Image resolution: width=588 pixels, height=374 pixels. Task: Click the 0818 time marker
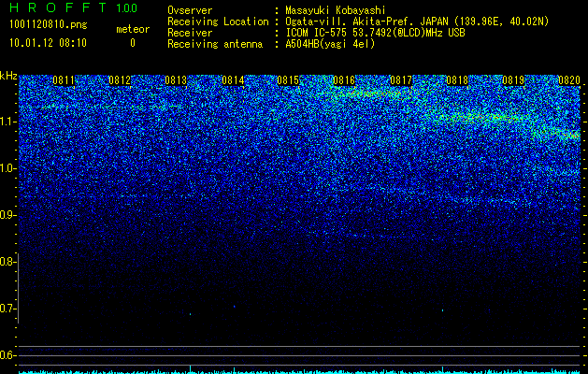457,80
